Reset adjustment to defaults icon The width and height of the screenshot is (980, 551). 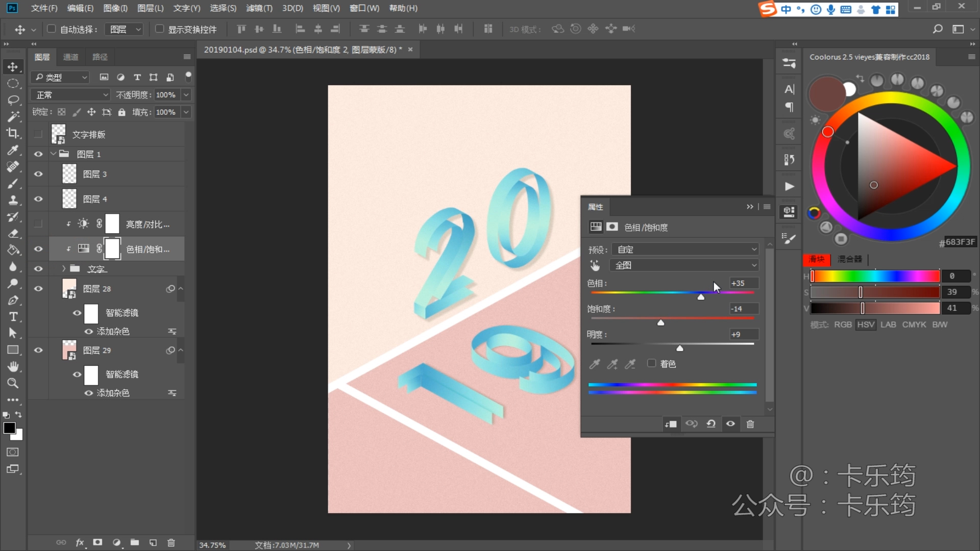pos(711,424)
